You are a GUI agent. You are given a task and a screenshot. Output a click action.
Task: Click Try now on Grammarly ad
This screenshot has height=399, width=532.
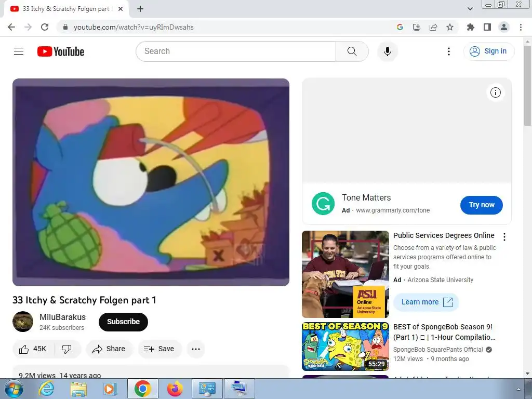pos(482,205)
